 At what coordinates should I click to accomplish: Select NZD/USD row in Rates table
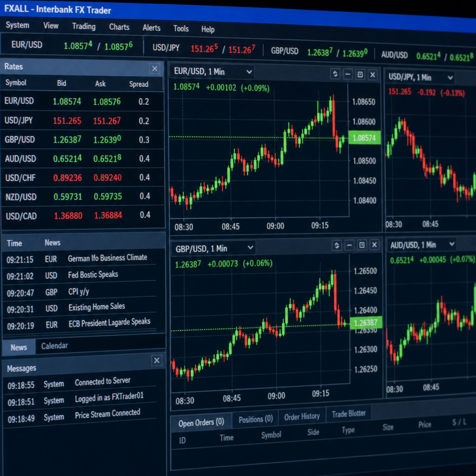tap(83, 197)
